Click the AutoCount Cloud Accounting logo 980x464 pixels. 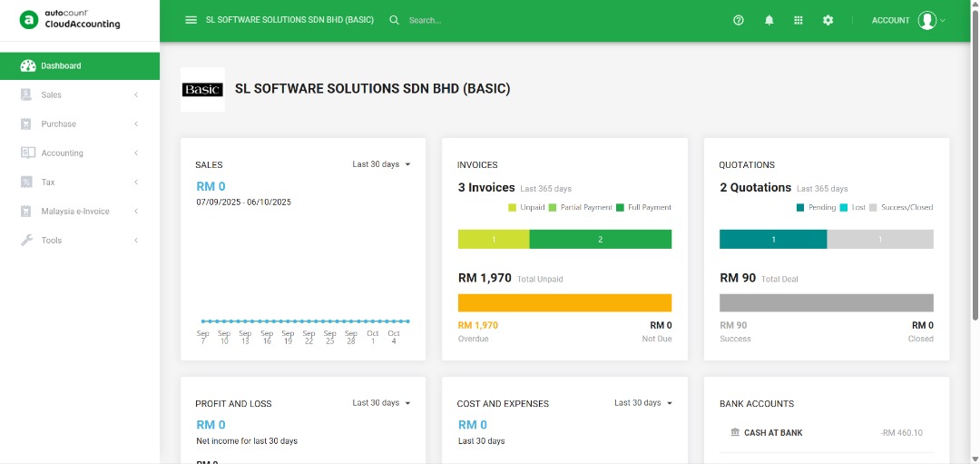point(71,20)
